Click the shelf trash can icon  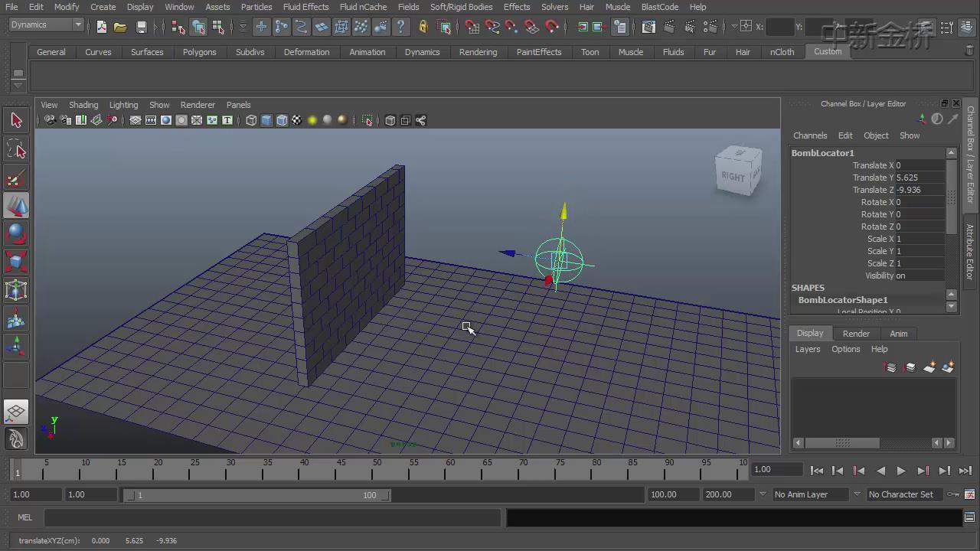tap(970, 51)
